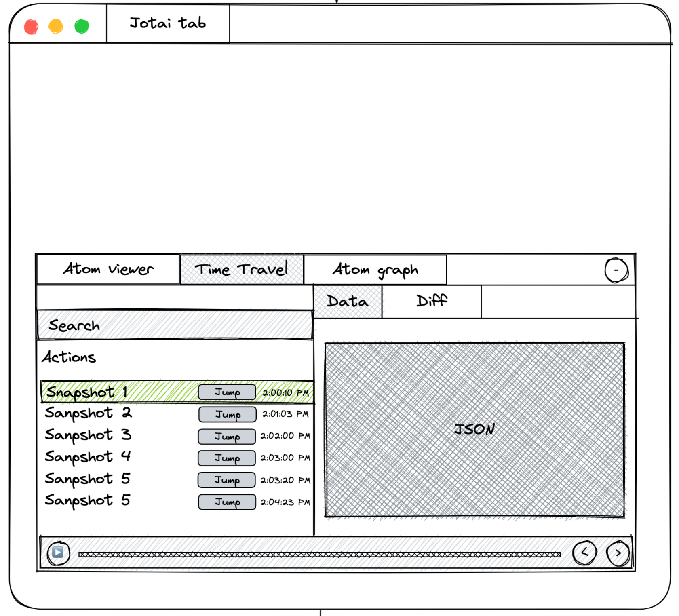Screen dimensions: 679x616
Task: Click Jump in the 2:04:23 PM row
Action: 227,502
